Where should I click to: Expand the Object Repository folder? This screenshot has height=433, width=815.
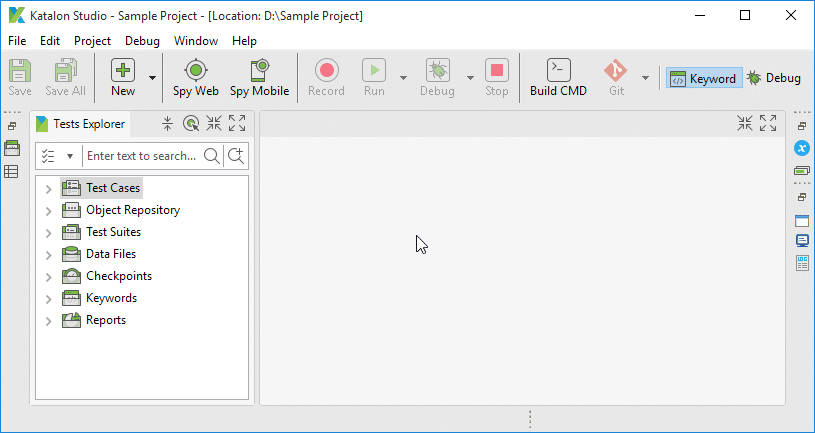[x=48, y=211]
